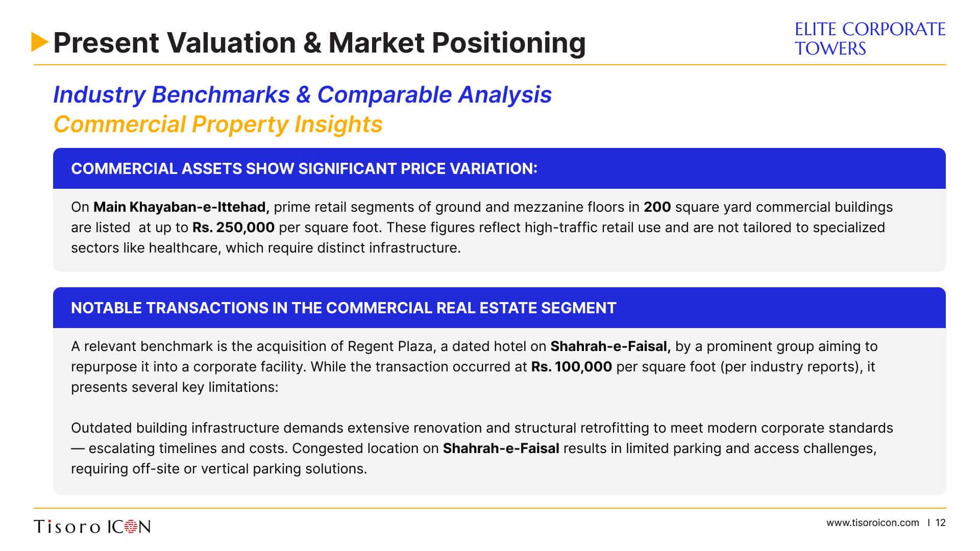Click the bold 200 square yard number

click(657, 207)
